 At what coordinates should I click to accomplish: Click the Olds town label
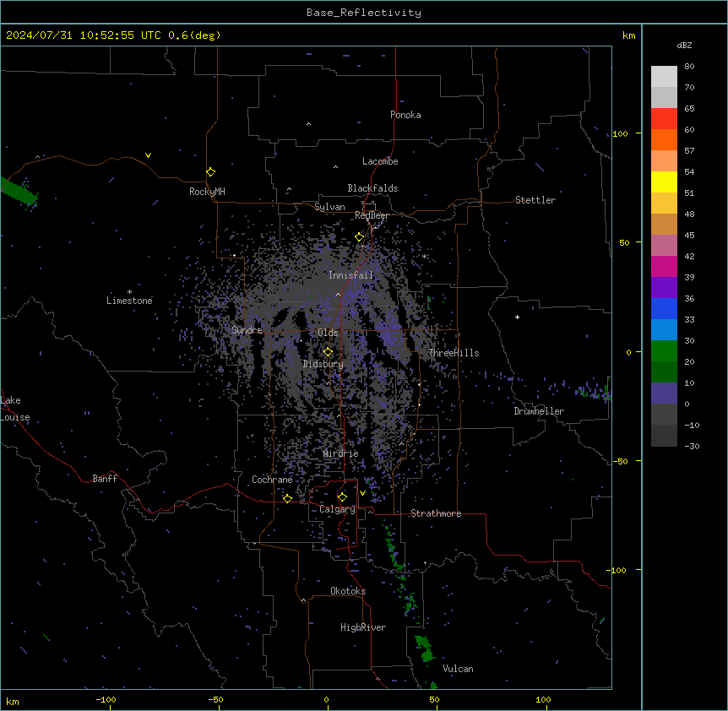coord(328,333)
